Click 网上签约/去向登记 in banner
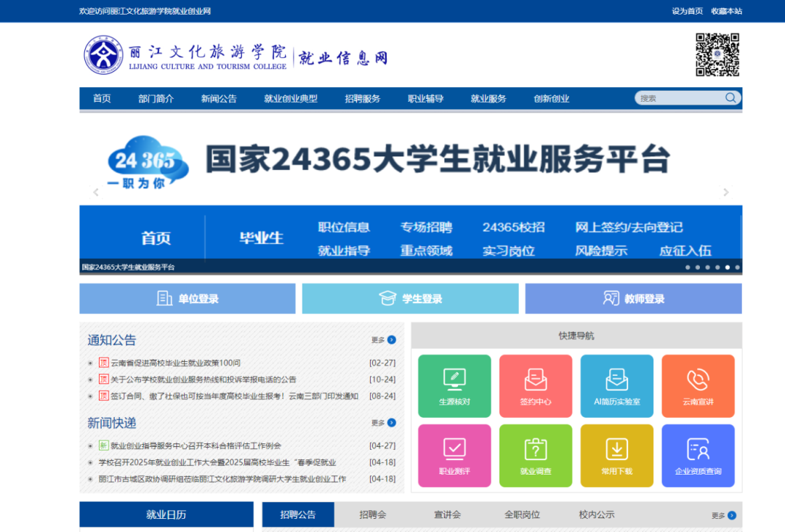The image size is (785, 532). tap(629, 227)
